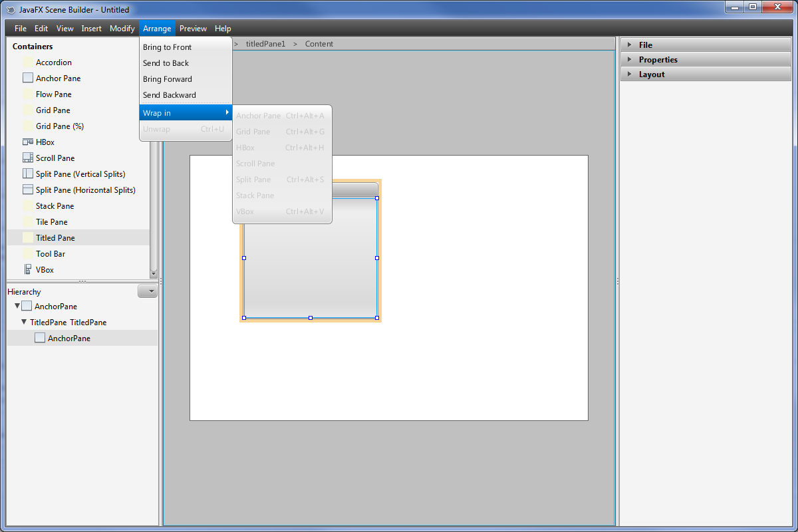Pick the Flow Pane container icon
The height and width of the screenshot is (532, 798).
(28, 94)
